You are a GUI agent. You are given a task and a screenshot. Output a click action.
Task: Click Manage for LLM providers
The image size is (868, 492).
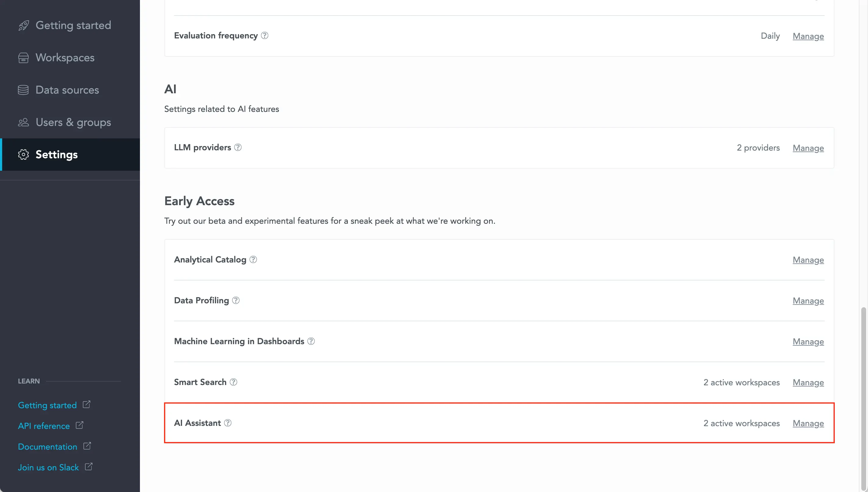[808, 148]
